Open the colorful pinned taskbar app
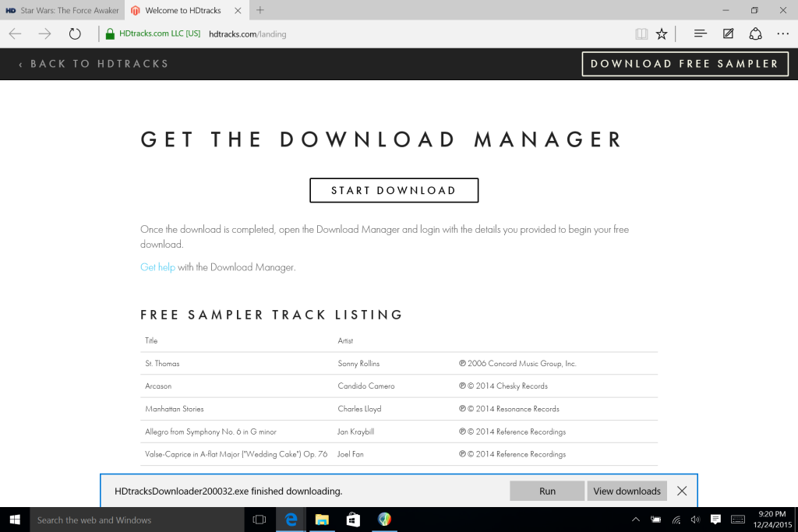This screenshot has width=798, height=532. click(x=384, y=520)
